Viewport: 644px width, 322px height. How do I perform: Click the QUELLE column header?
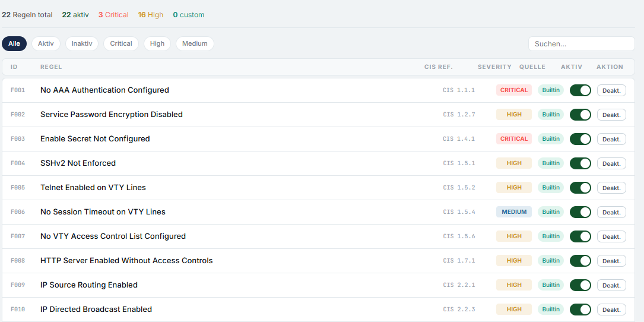coord(532,67)
